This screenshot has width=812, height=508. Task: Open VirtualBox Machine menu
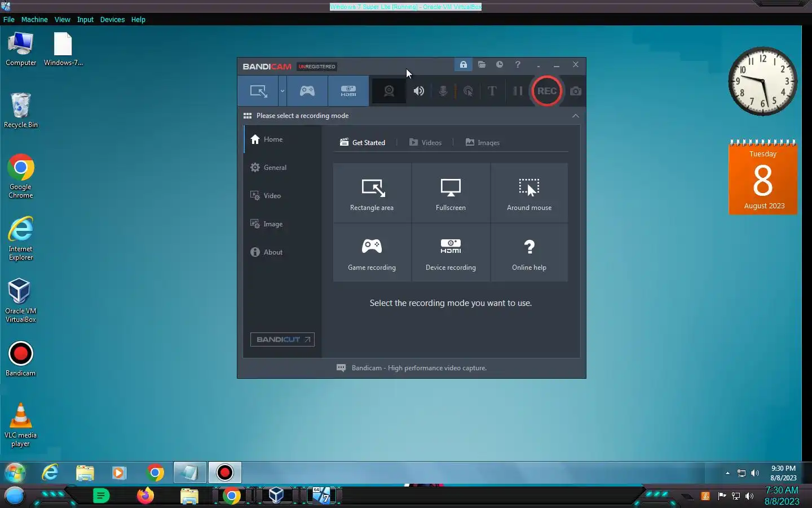coord(34,19)
